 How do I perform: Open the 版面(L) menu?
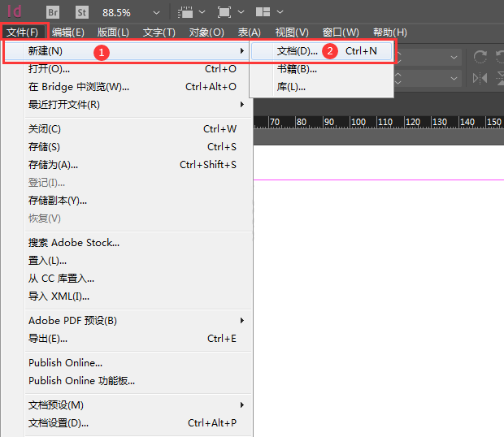point(113,32)
